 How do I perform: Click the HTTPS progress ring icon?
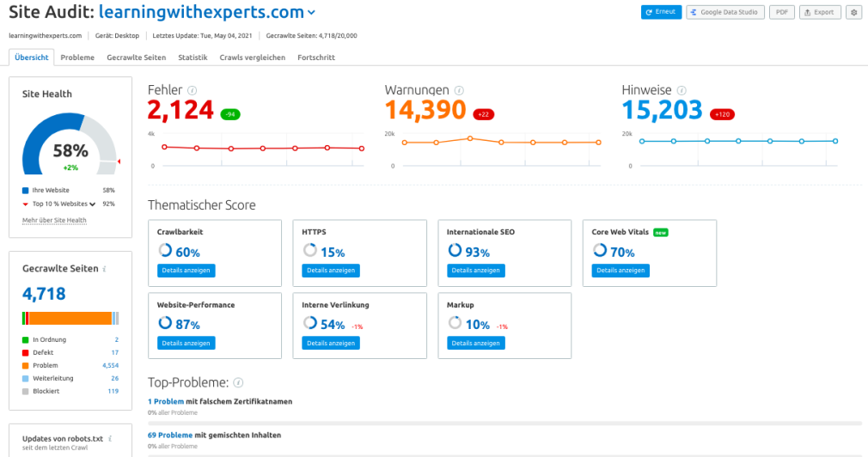click(x=310, y=251)
